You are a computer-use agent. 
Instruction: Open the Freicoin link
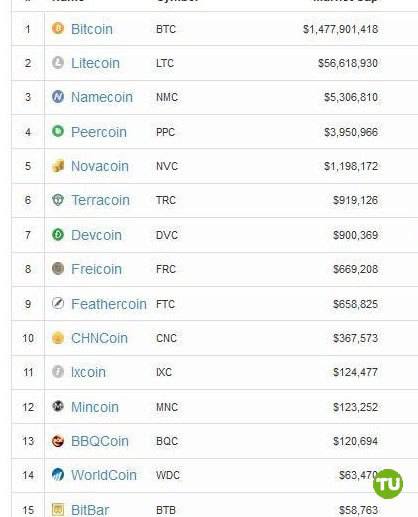pyautogui.click(x=96, y=269)
